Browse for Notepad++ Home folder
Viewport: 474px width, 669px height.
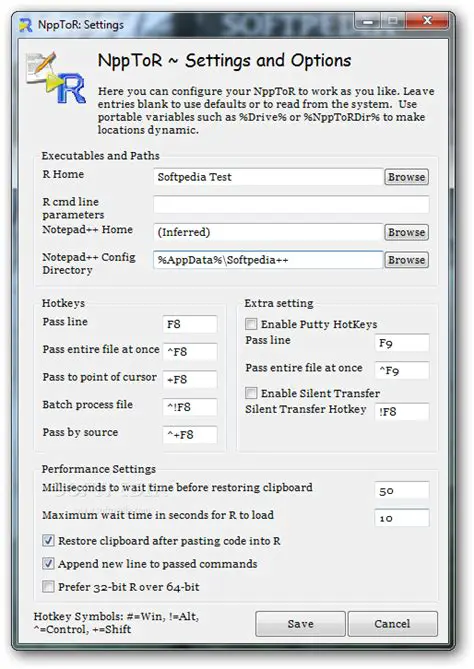[406, 232]
